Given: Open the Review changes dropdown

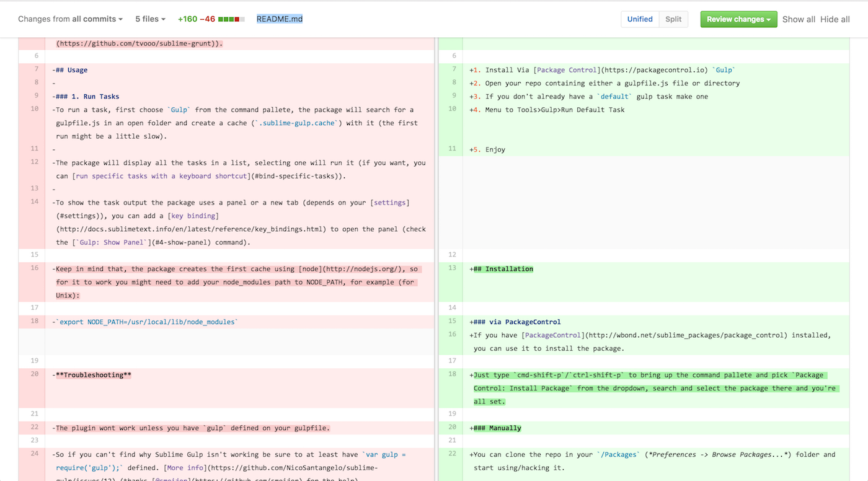Looking at the screenshot, I should pyautogui.click(x=738, y=19).
